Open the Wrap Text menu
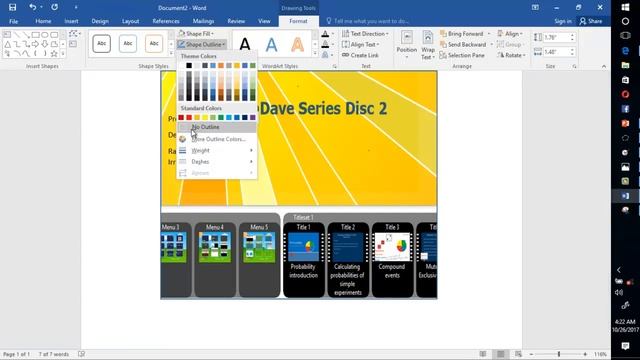This screenshot has width=640, height=360. pos(428,45)
